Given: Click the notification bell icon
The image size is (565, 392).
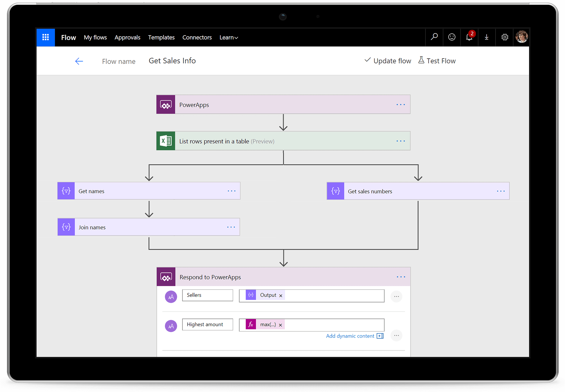Looking at the screenshot, I should tap(469, 37).
